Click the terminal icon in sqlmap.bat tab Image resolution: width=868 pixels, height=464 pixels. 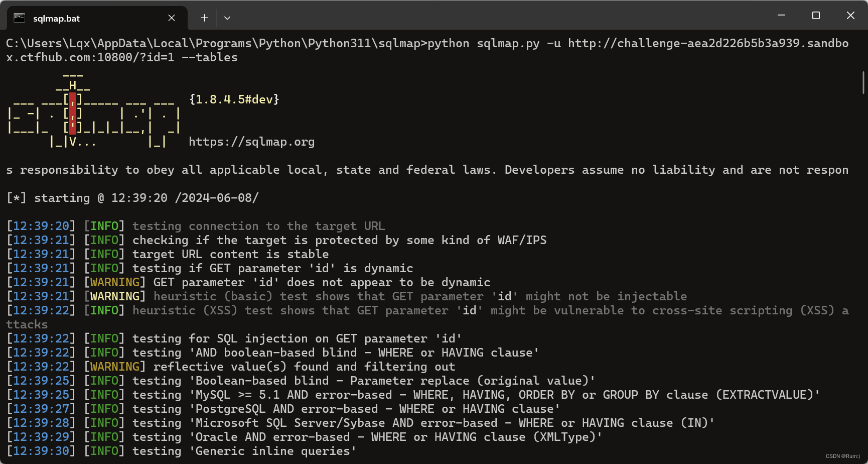(20, 18)
